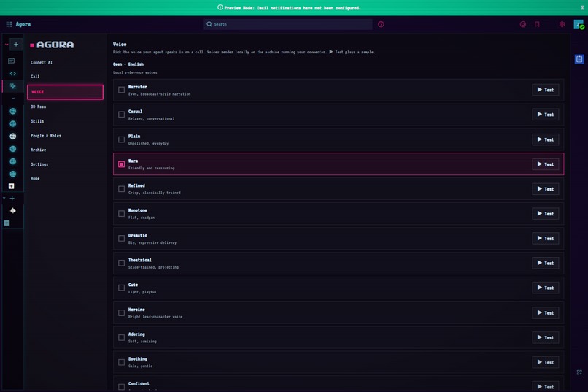Open the chat message bubble icon
Image resolution: width=588 pixels, height=392 pixels.
pos(12,61)
